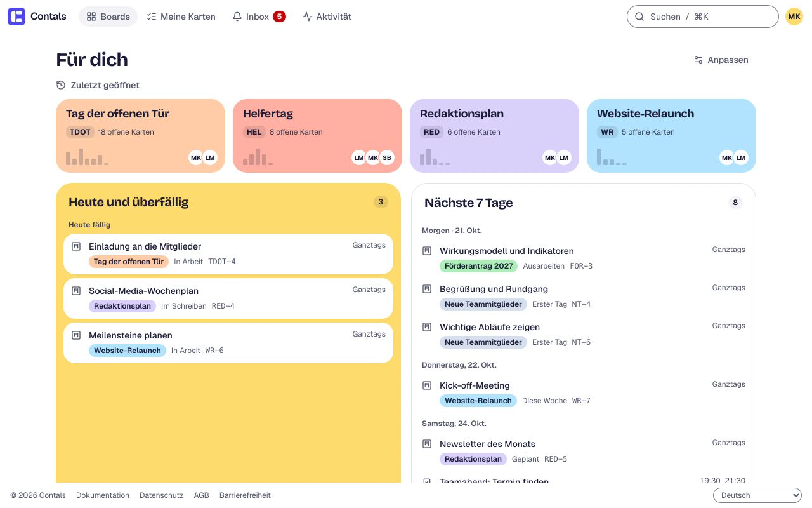The width and height of the screenshot is (812, 508).
Task: Open the card Einladung an die Mitglieder
Action: tap(228, 254)
